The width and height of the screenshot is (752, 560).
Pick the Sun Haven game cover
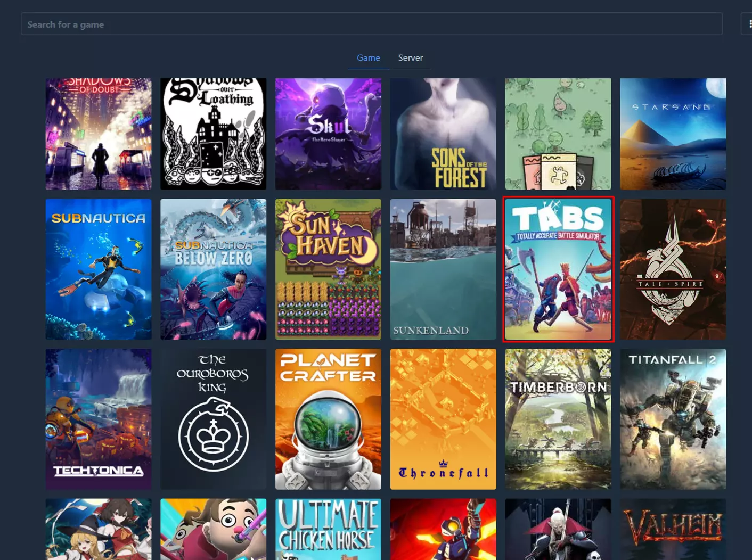pyautogui.click(x=328, y=269)
